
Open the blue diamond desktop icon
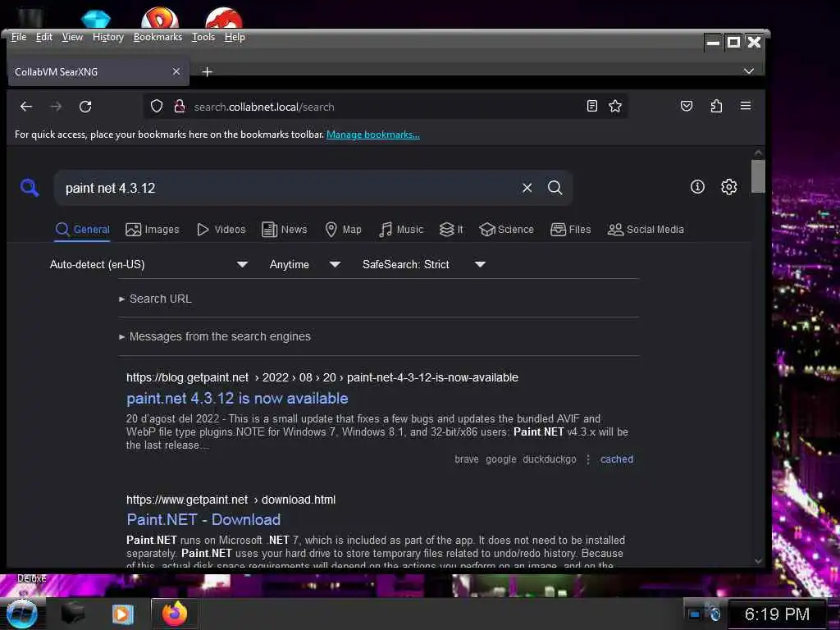(x=96, y=20)
